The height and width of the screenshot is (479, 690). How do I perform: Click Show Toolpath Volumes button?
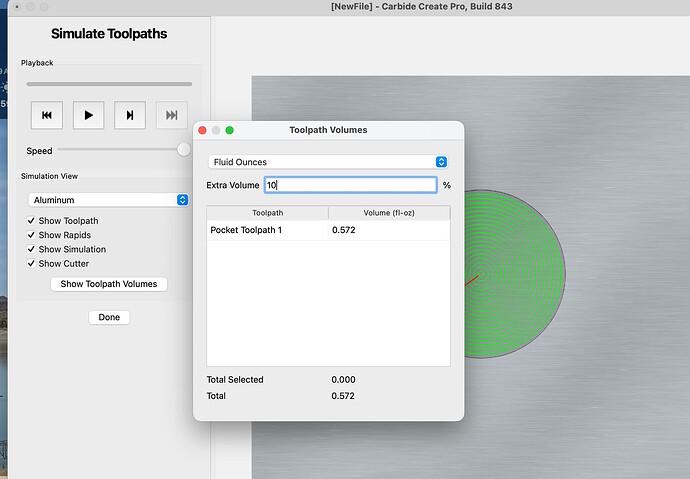[x=109, y=284]
